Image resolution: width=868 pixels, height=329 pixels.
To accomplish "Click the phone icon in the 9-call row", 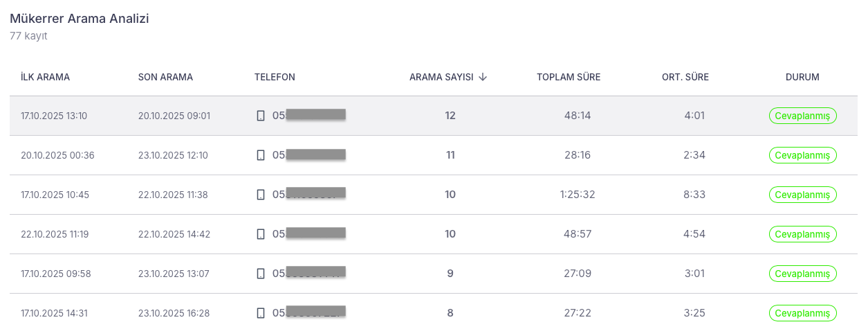I will 261,274.
